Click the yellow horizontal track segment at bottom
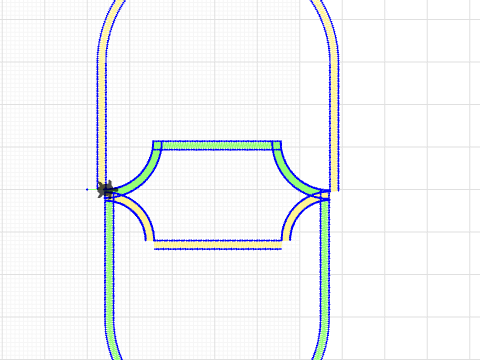This screenshot has width=480, height=360. click(x=218, y=245)
